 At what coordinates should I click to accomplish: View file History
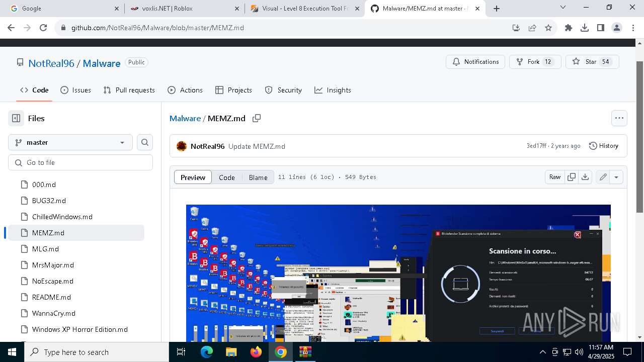pos(604,146)
